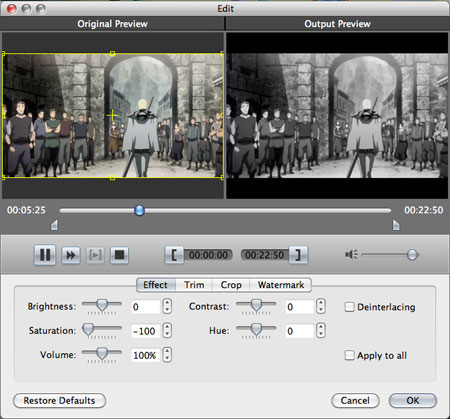Screen dimensions: 450x419
Task: Click the blue playback position slider knob
Action: tap(139, 210)
